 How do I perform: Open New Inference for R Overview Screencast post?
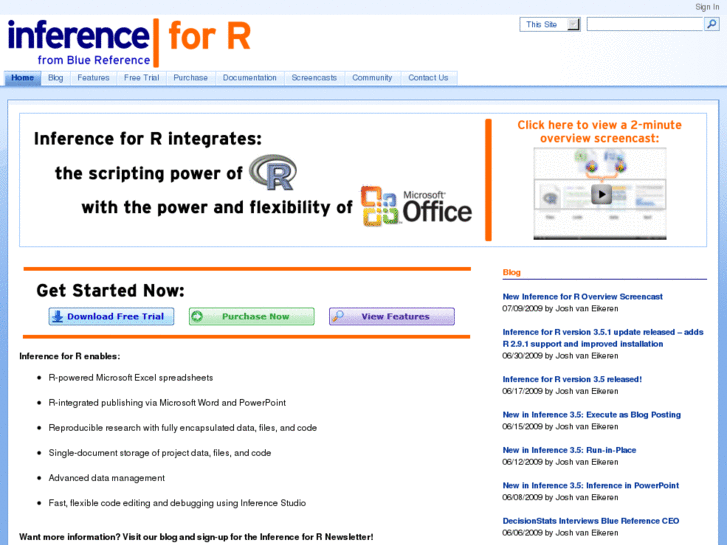(582, 297)
